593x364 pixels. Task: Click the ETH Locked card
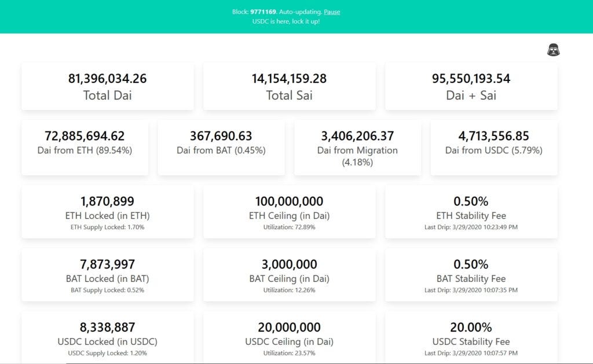(x=108, y=212)
